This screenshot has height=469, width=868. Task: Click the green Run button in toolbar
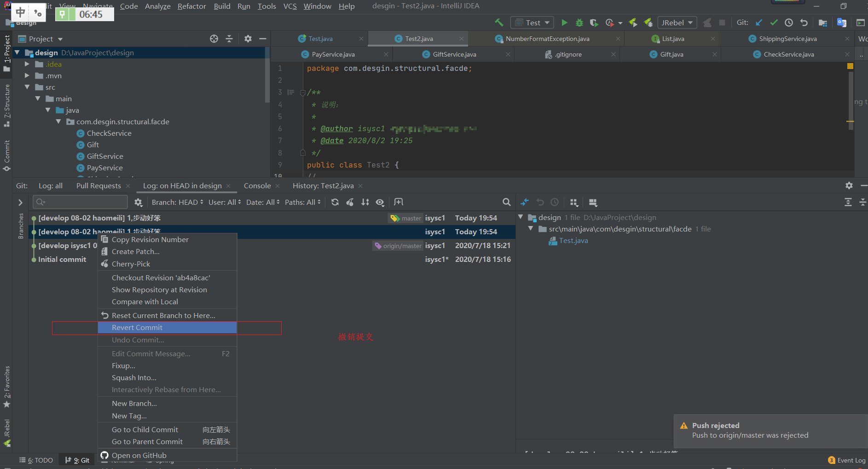pos(564,23)
